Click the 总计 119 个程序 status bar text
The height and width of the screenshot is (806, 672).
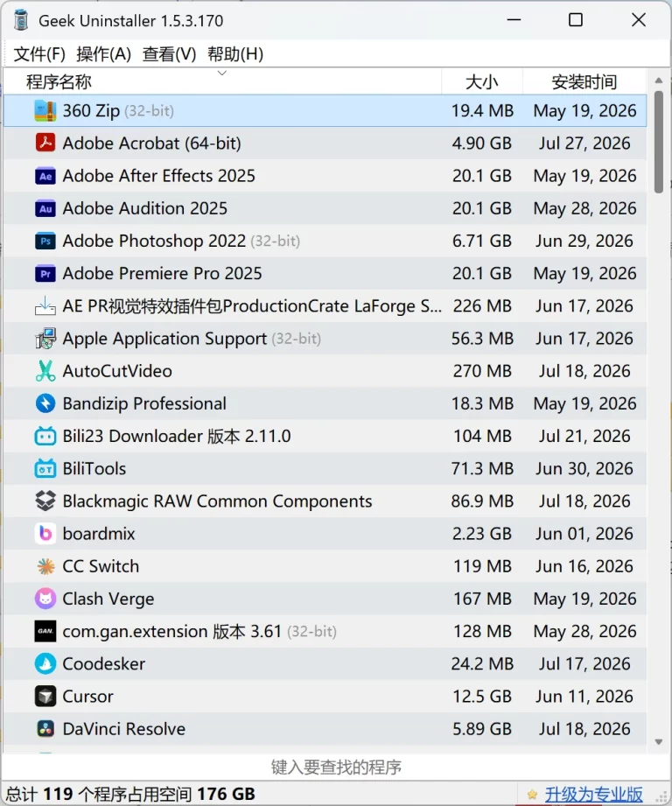click(130, 794)
